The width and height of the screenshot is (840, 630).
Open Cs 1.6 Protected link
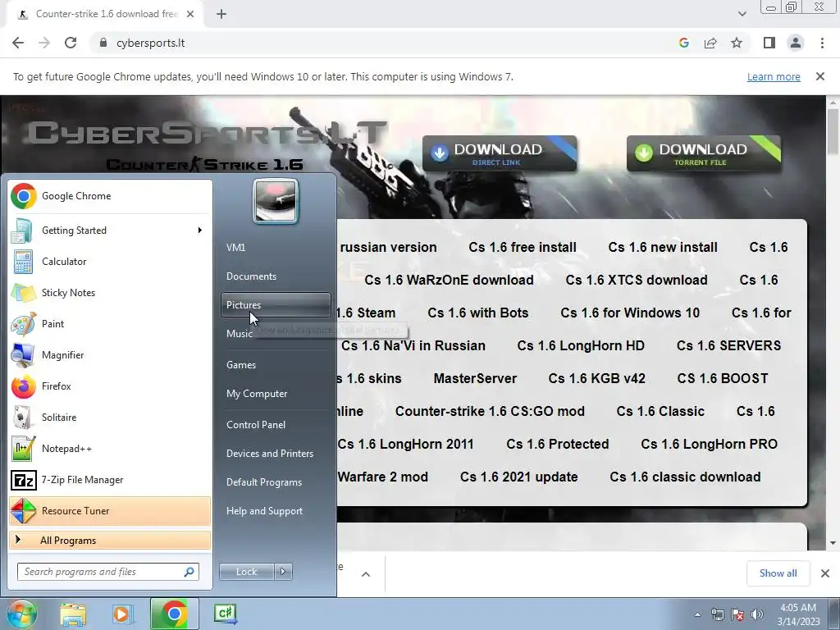(557, 444)
